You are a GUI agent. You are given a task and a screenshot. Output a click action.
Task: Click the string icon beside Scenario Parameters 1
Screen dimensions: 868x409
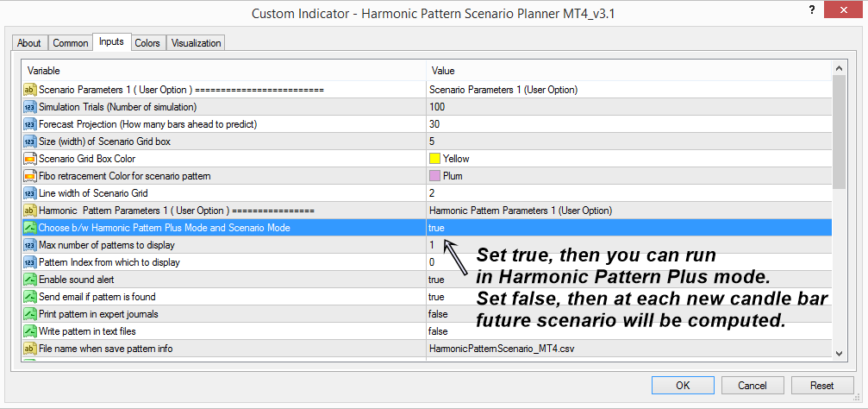pos(29,89)
